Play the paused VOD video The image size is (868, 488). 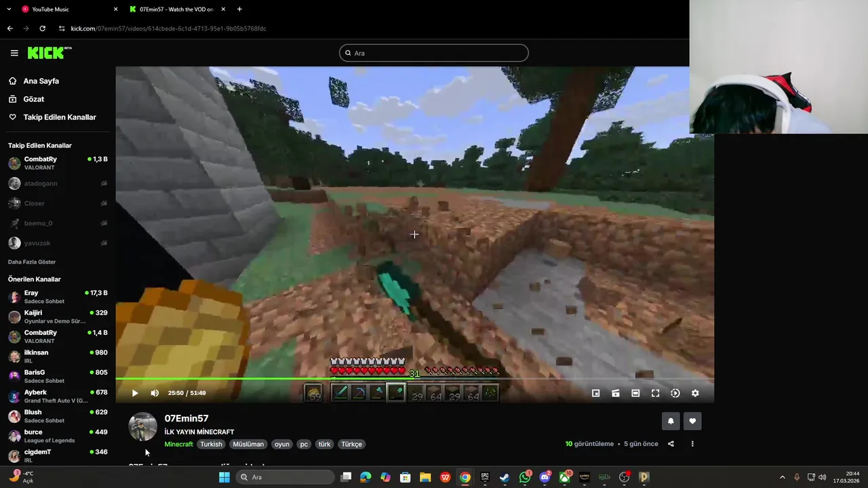135,393
